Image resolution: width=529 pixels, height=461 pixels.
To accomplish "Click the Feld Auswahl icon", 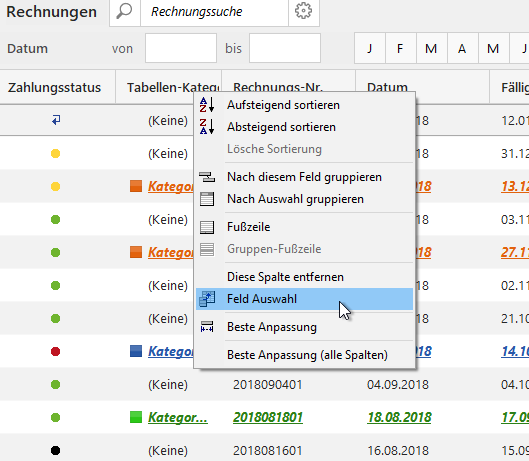I will [x=207, y=299].
